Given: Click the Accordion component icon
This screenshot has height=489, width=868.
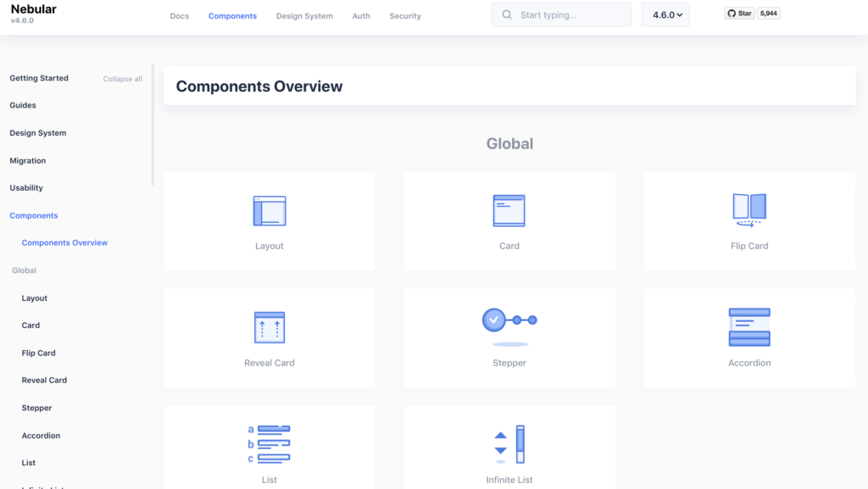Looking at the screenshot, I should point(748,326).
